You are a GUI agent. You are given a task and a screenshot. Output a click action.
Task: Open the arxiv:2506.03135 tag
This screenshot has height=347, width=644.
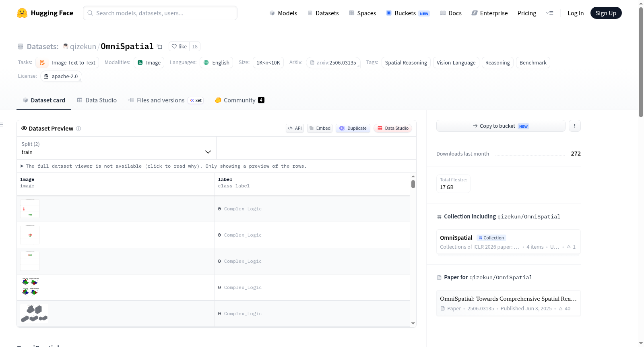coord(333,62)
